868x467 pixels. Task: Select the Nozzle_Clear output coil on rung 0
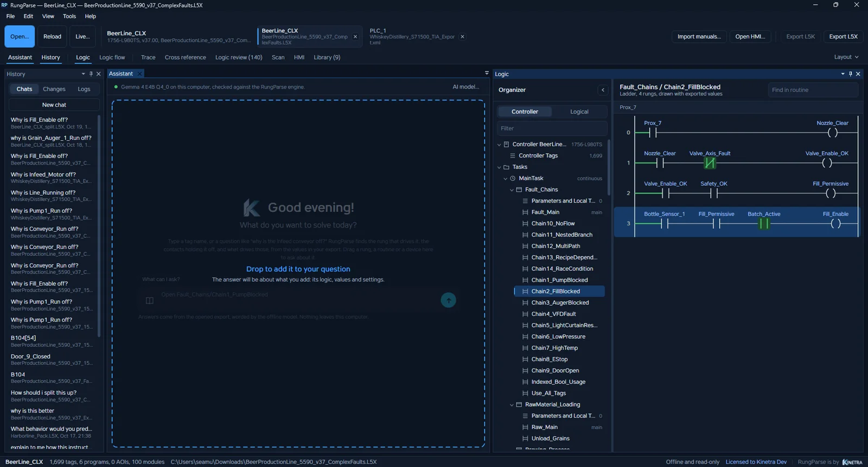[833, 132]
